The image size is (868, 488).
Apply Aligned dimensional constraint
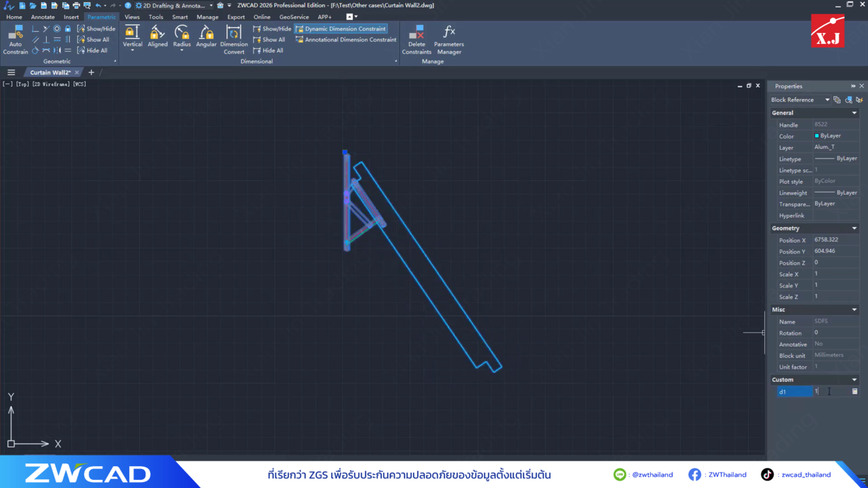157,36
